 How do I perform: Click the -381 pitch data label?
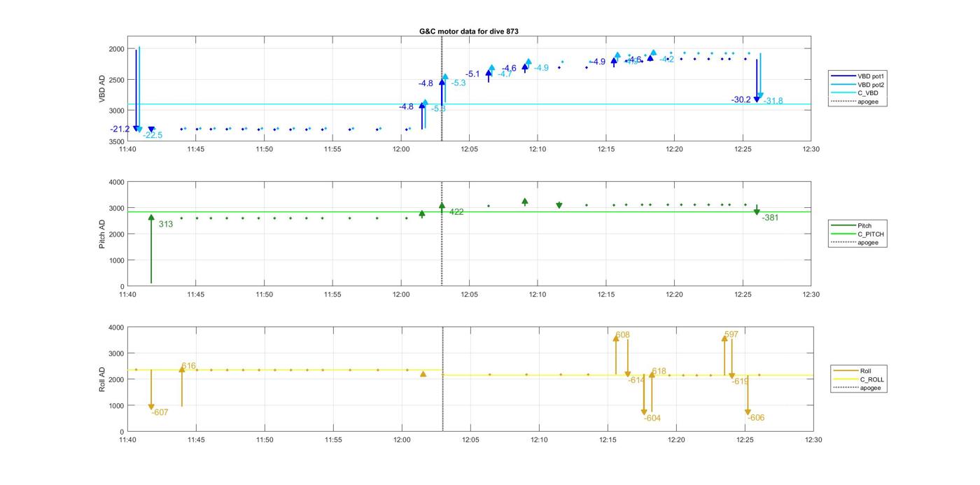(770, 218)
